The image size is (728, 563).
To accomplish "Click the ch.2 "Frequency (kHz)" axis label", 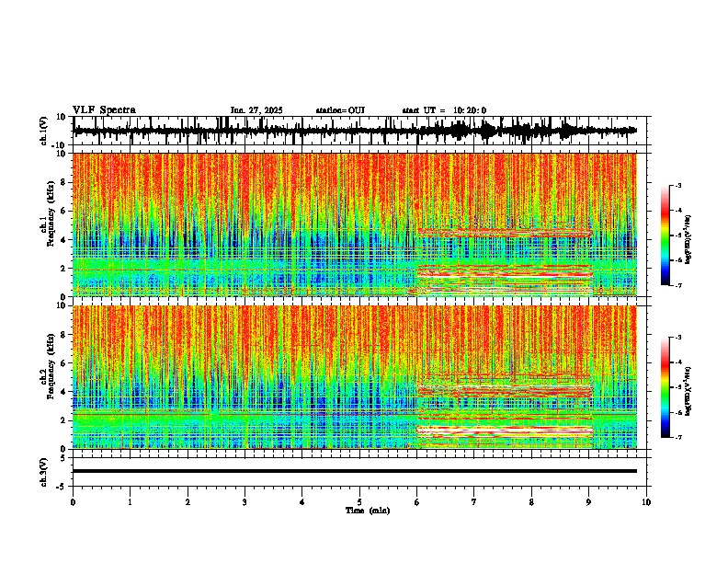I will (51, 366).
